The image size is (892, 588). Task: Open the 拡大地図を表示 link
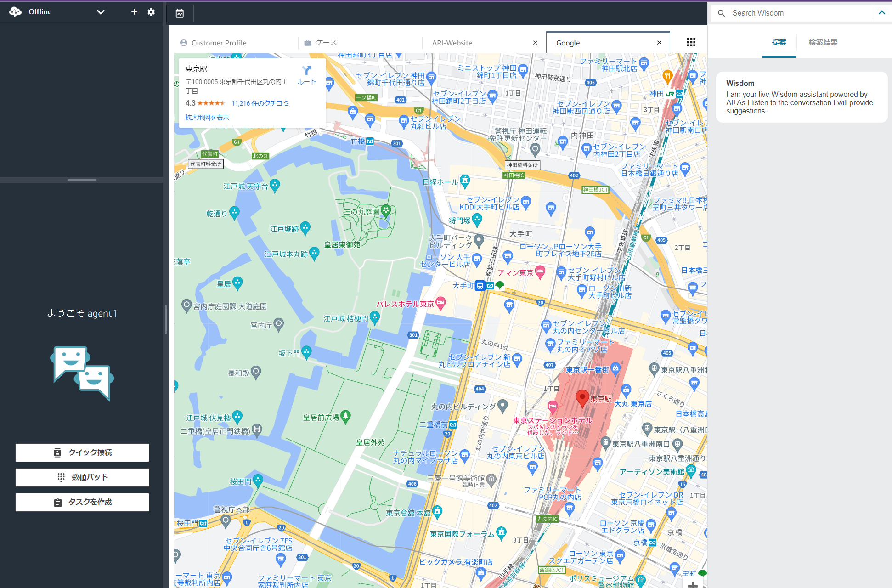(x=207, y=118)
